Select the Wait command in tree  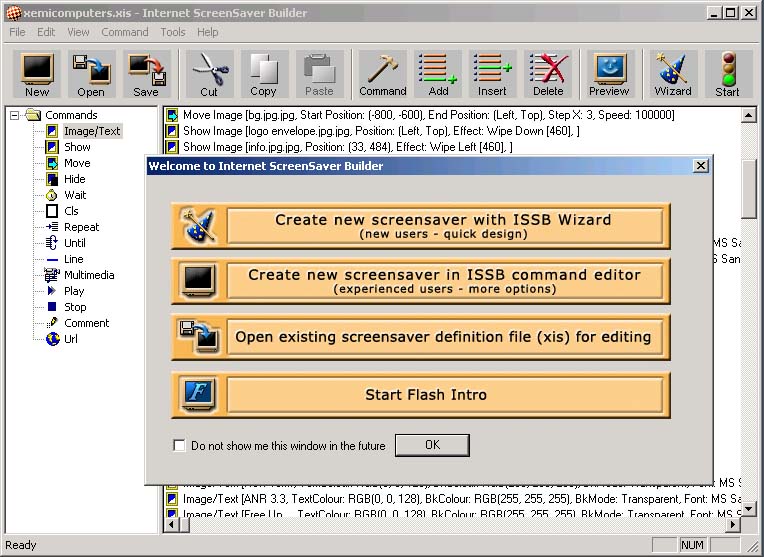tap(75, 195)
